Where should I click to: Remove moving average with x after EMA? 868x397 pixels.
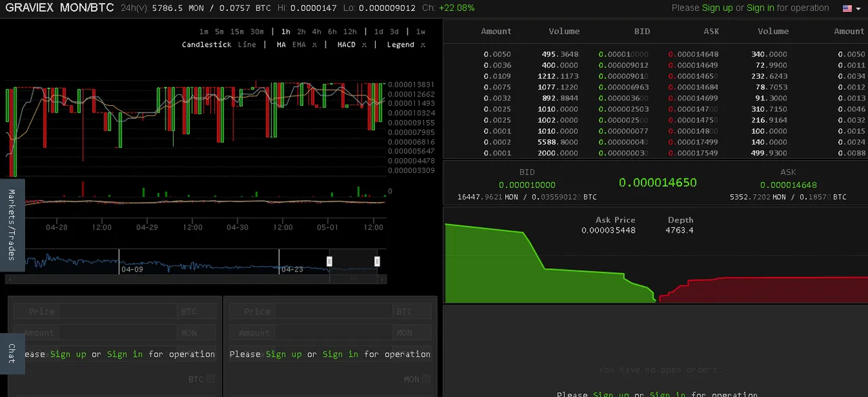pyautogui.click(x=315, y=45)
